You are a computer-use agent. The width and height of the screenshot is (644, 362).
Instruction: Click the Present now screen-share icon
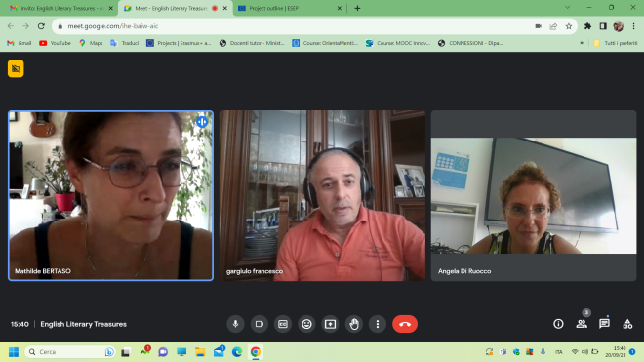pyautogui.click(x=330, y=324)
